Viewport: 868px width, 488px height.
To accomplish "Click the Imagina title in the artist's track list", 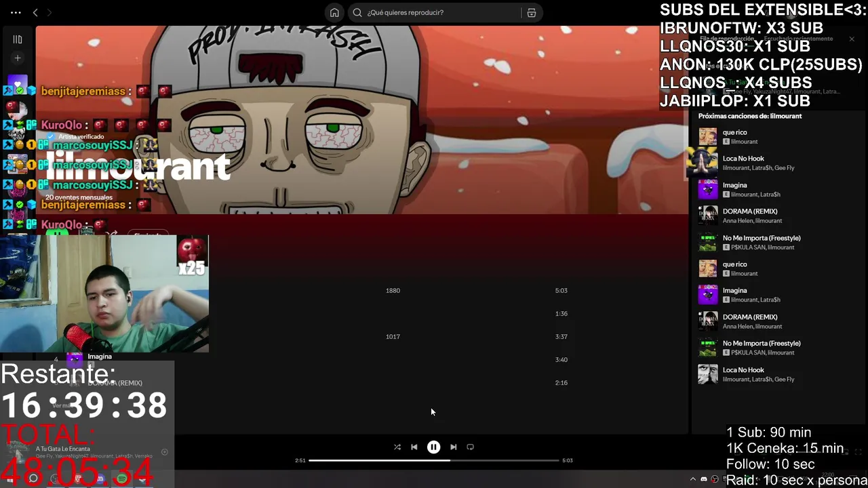I will pyautogui.click(x=100, y=357).
